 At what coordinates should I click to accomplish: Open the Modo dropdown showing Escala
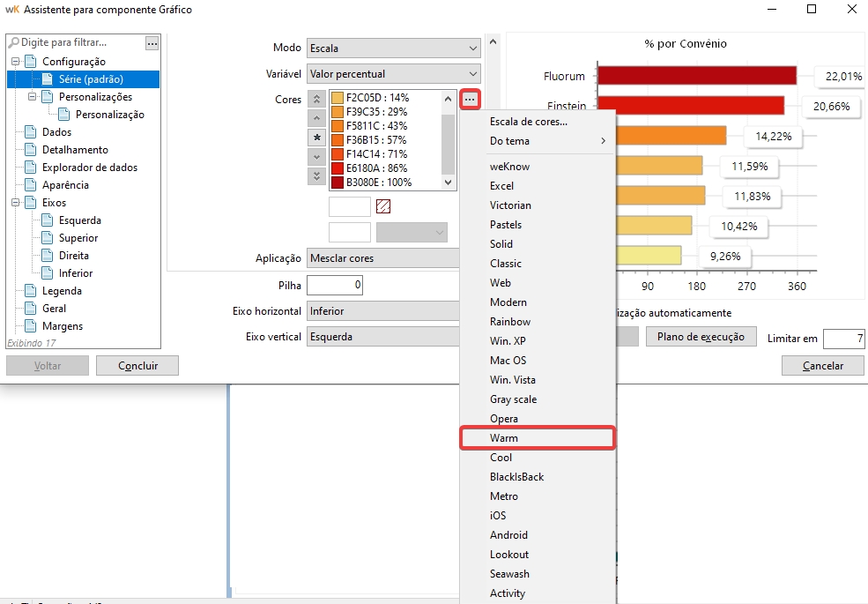click(x=392, y=48)
